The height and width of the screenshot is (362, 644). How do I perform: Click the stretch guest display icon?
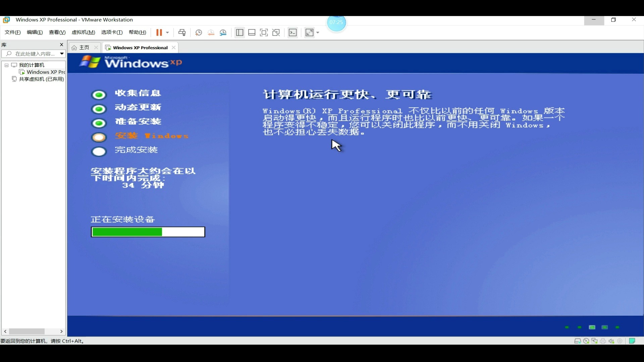point(309,33)
